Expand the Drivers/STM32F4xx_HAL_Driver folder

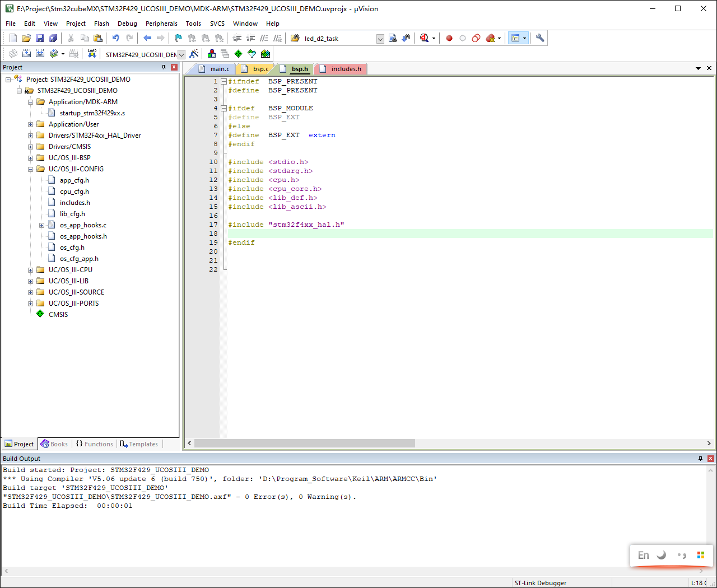point(31,136)
